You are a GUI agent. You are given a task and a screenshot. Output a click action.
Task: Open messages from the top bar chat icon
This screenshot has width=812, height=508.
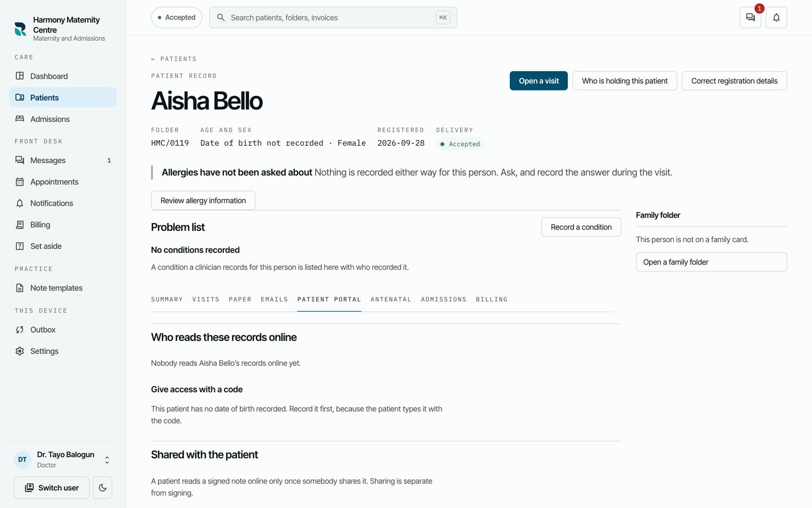tap(751, 17)
